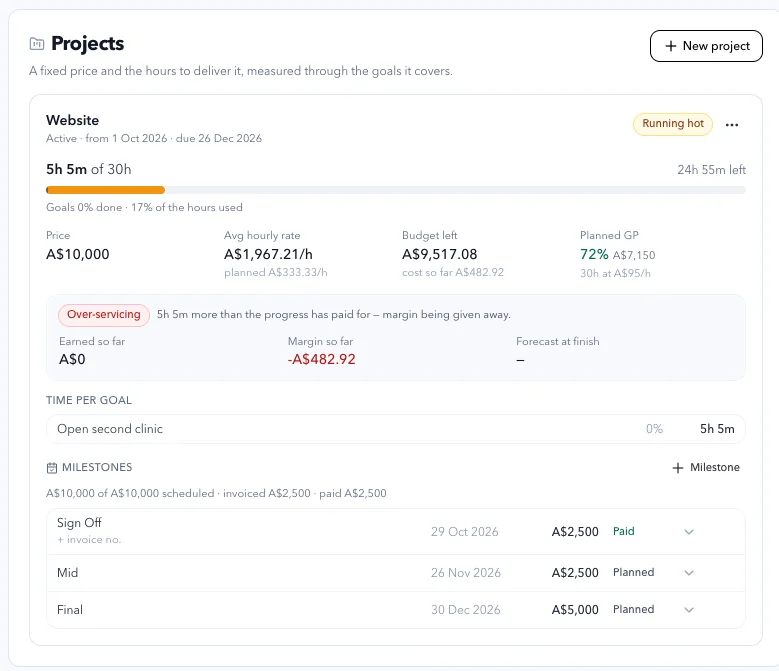Click the planned A$333.33/h text
The image size is (779, 671).
point(276,273)
